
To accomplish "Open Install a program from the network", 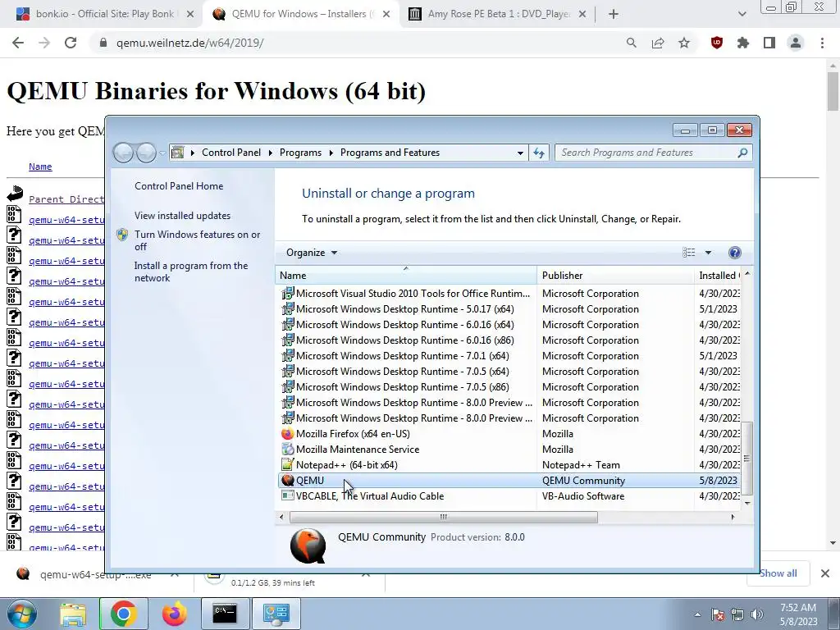I will pos(190,272).
